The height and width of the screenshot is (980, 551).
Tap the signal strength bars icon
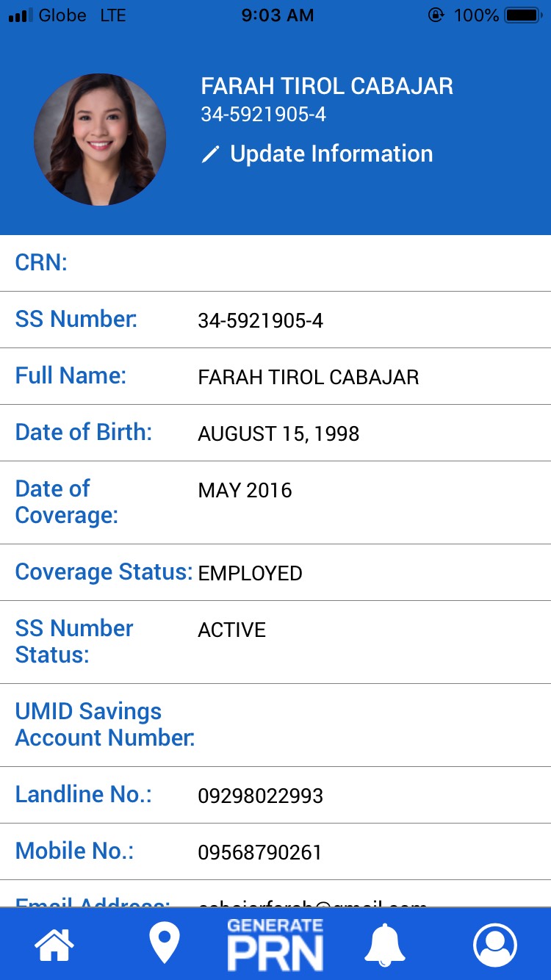(x=19, y=15)
